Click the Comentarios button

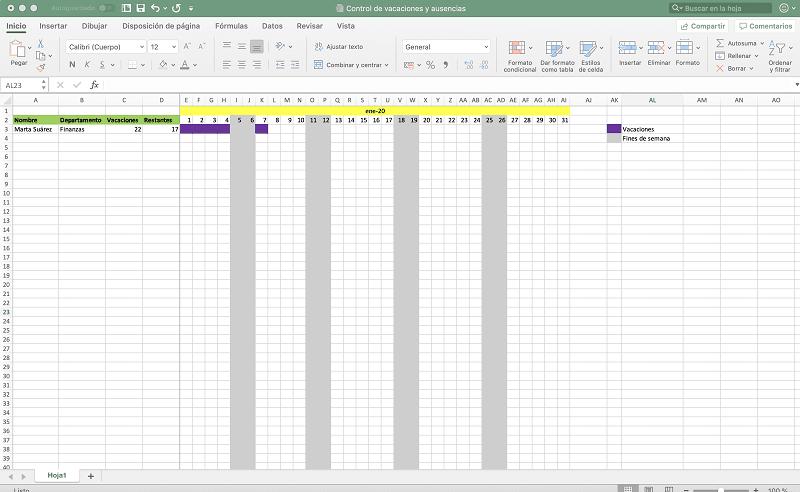765,26
